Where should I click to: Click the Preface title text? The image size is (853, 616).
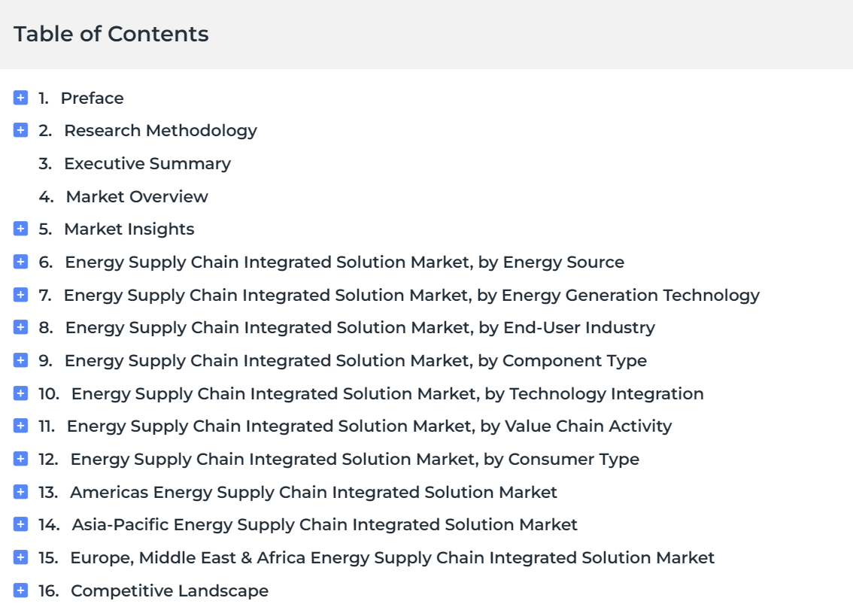click(x=93, y=99)
